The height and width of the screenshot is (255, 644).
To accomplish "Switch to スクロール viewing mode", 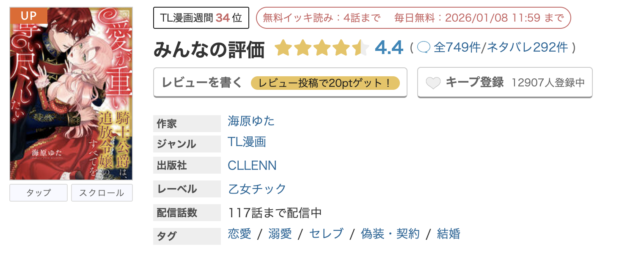I will click(x=102, y=192).
